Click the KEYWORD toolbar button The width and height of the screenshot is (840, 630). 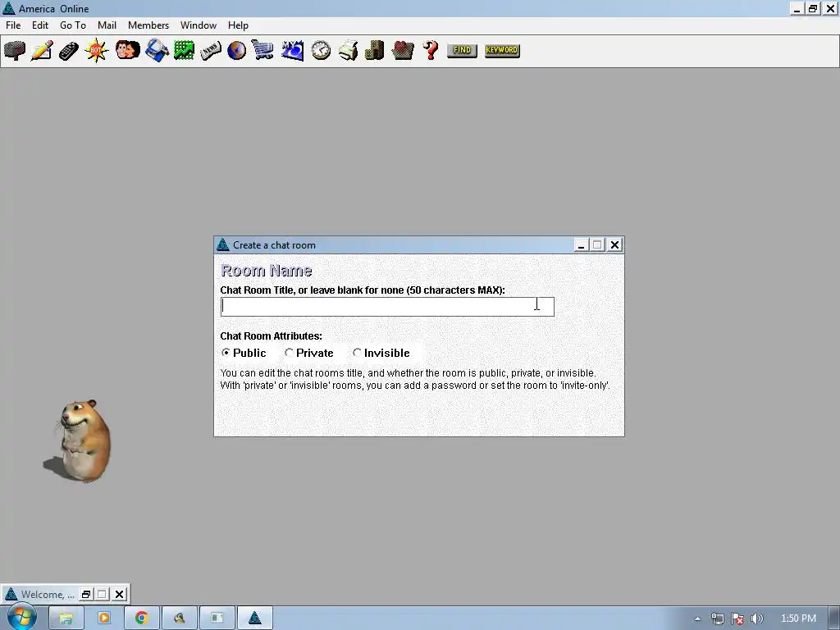tap(502, 50)
